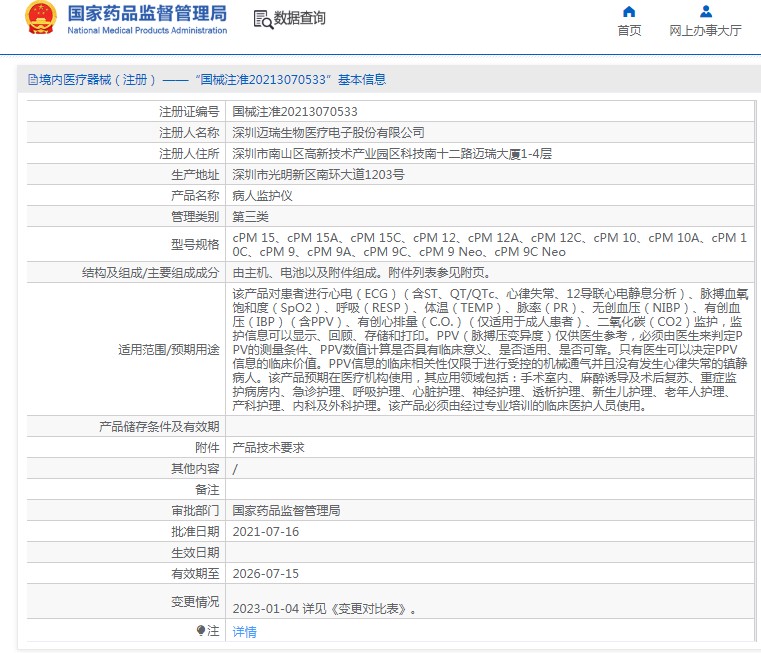Click the 结构及组成/主要组成成分 label
The image size is (761, 653).
point(150,273)
